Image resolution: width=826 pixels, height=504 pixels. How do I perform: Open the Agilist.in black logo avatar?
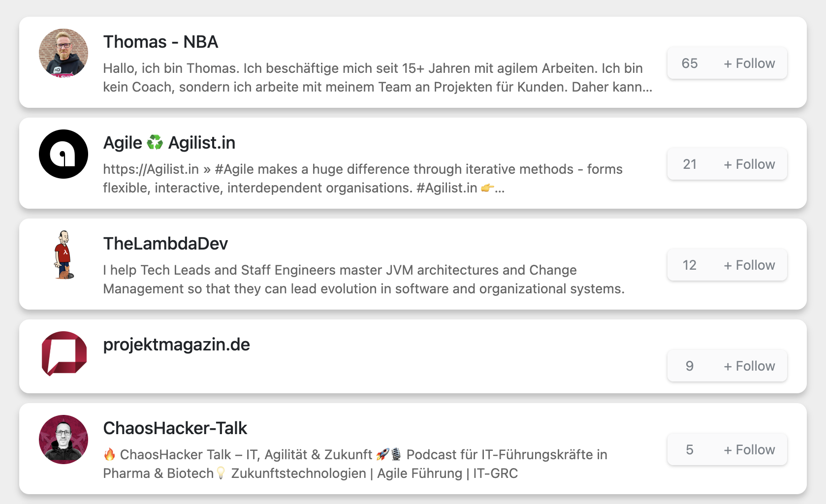click(x=64, y=154)
